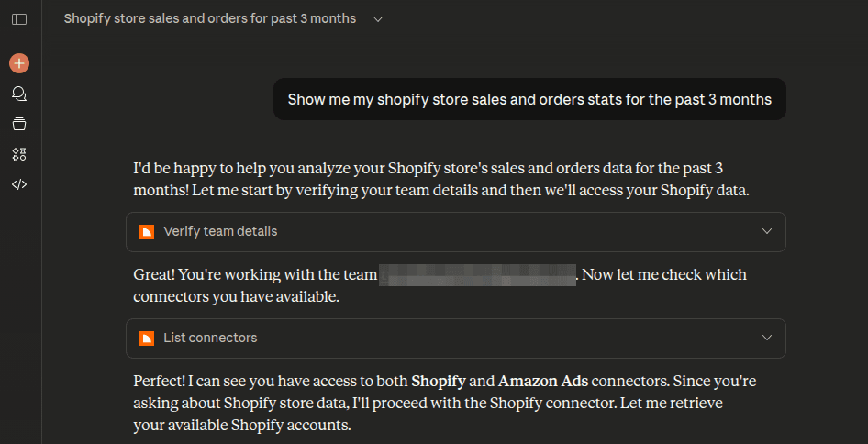Select the user message bubble about Shopify stats
Image resolution: width=868 pixels, height=444 pixels.
coord(529,99)
